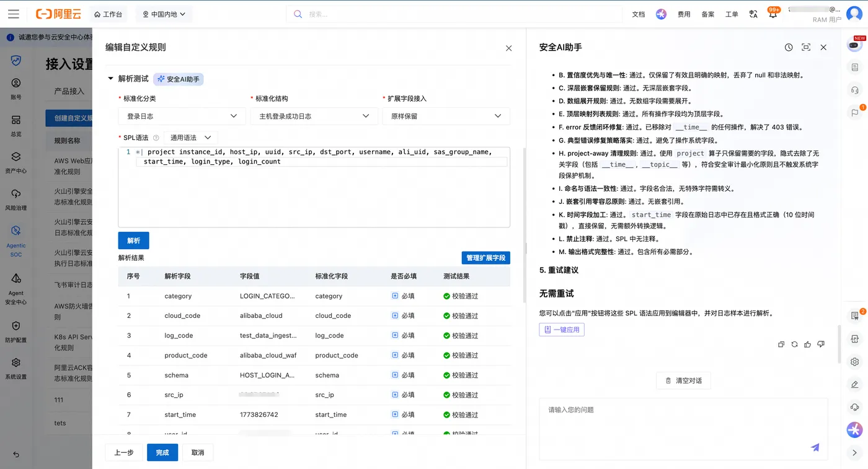Image resolution: width=868 pixels, height=469 pixels.
Task: Open the 通用语法 SPL syntax dropdown
Action: pyautogui.click(x=190, y=138)
